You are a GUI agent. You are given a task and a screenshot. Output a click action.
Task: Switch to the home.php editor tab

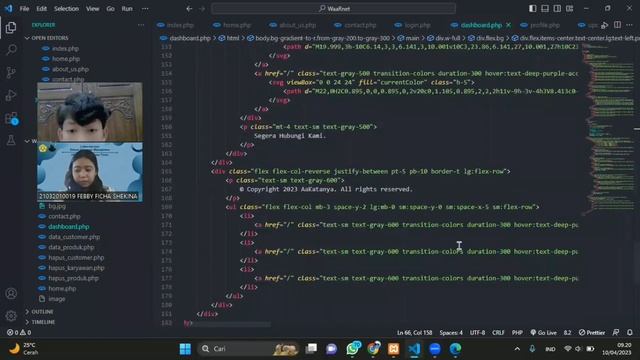pyautogui.click(x=232, y=25)
